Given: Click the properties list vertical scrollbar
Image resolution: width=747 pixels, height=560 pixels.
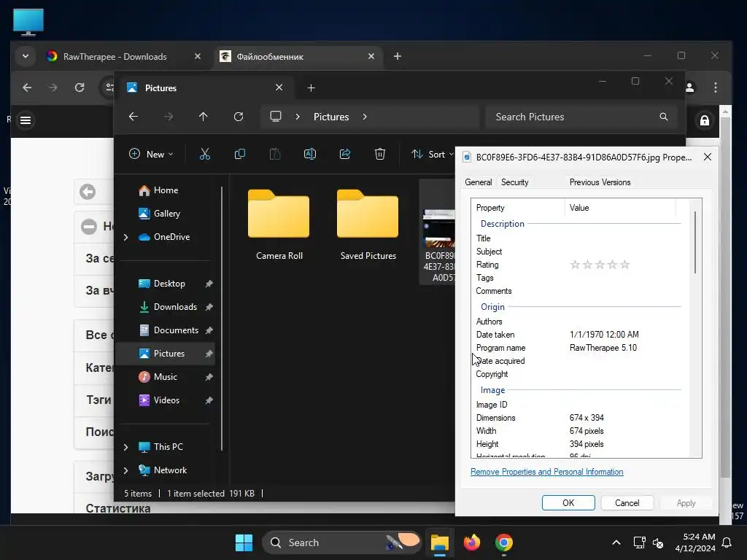Looking at the screenshot, I should pos(695,242).
